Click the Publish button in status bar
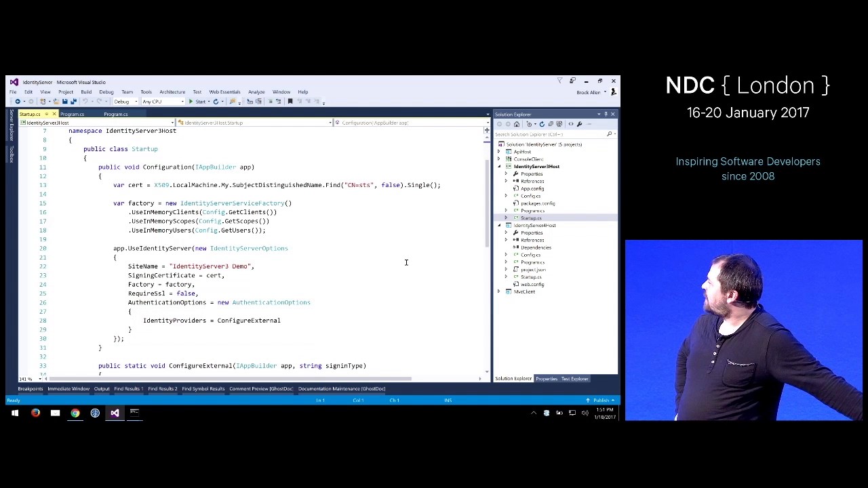The image size is (868, 488). pyautogui.click(x=601, y=401)
